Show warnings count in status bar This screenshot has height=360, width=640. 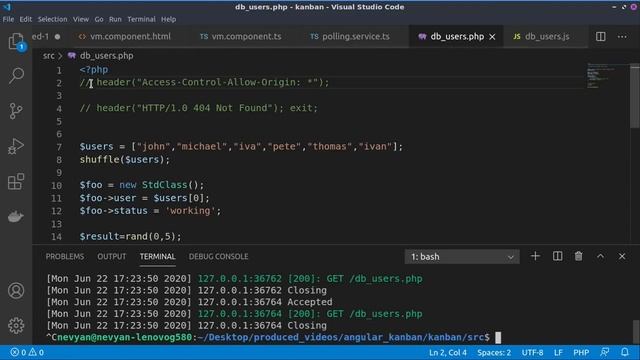(x=36, y=352)
